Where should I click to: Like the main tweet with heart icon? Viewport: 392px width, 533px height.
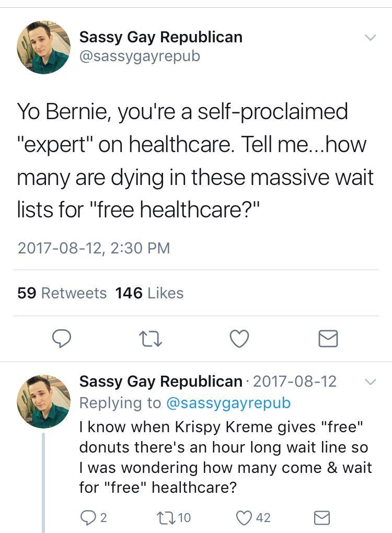click(x=239, y=339)
